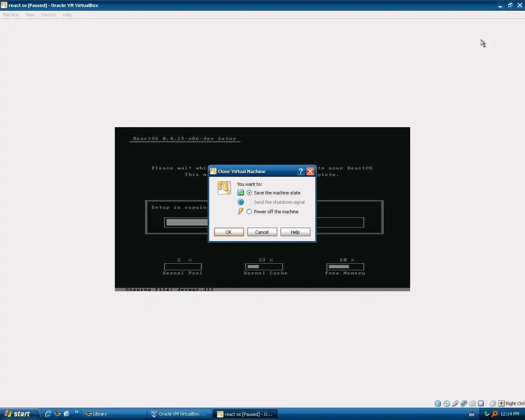Click the react os [Paused] taskbar button

point(246,414)
